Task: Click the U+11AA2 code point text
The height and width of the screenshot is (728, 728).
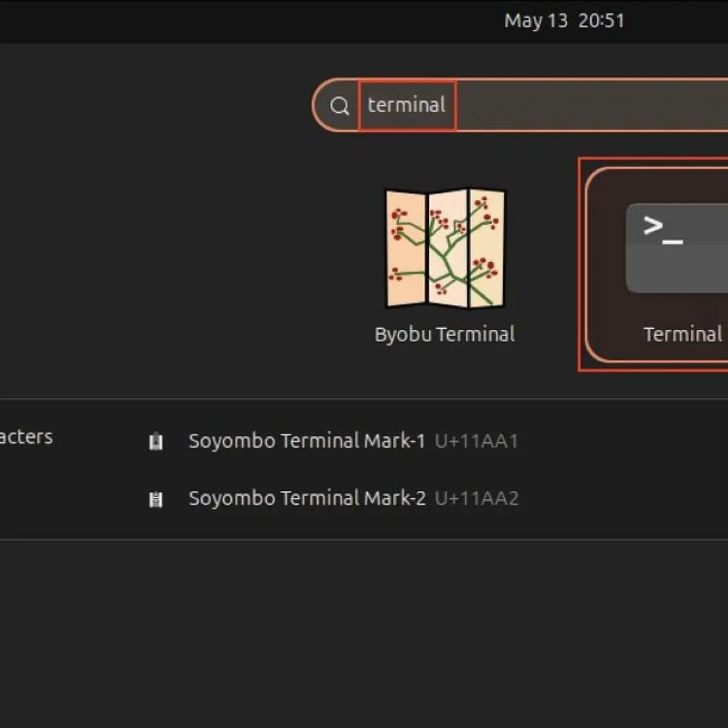Action: click(x=477, y=499)
